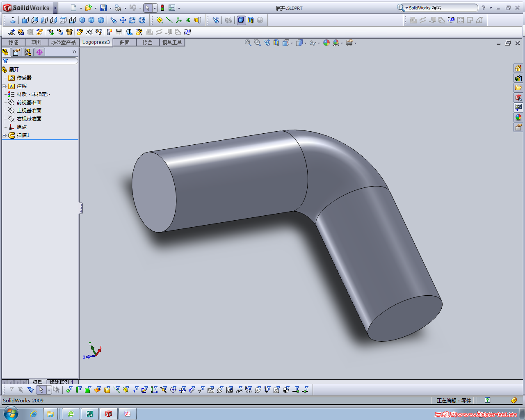
Task: Open the PDF reader taskbar button
Action: point(128,414)
